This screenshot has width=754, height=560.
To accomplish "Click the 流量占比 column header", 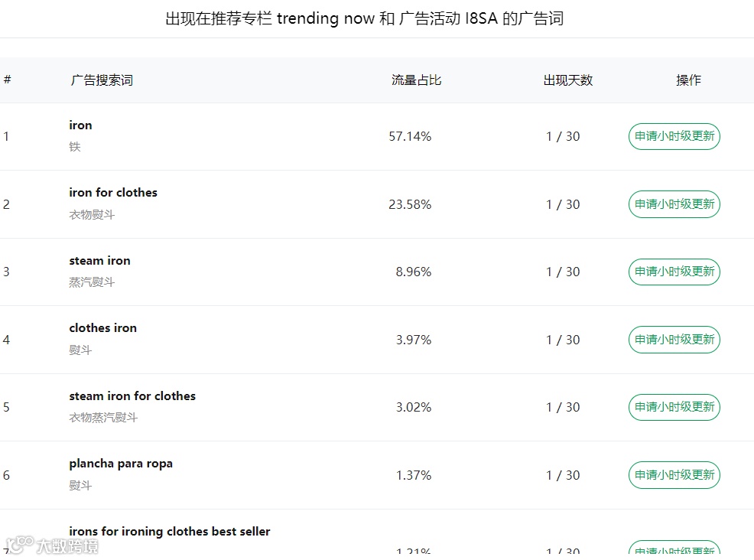I will click(417, 80).
